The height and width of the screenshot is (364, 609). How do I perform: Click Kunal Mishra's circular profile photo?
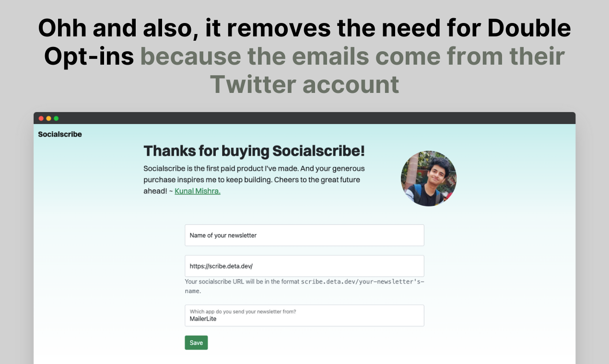[x=428, y=178]
